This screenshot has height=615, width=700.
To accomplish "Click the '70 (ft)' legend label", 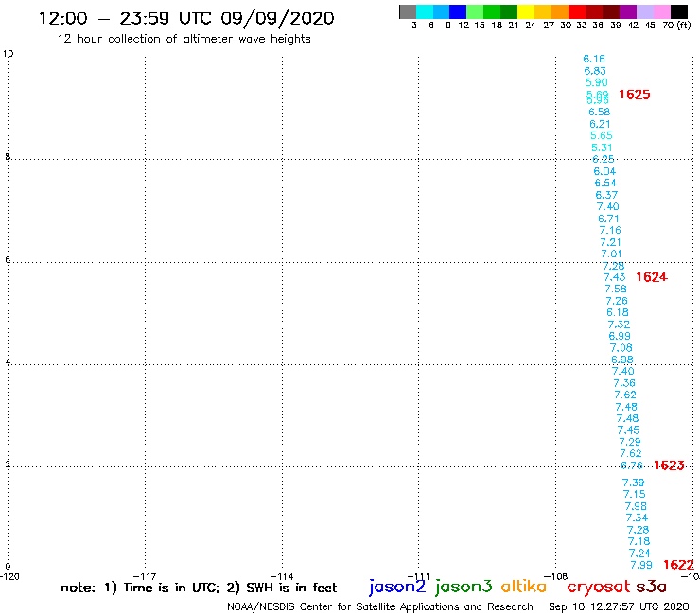I will (x=676, y=26).
